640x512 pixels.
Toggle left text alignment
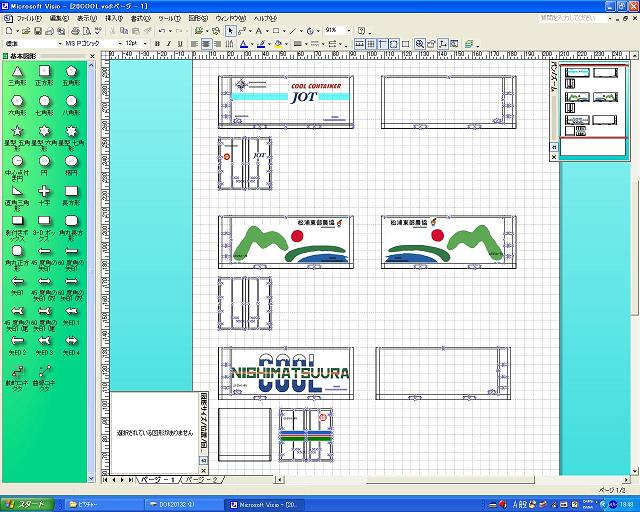pos(195,44)
